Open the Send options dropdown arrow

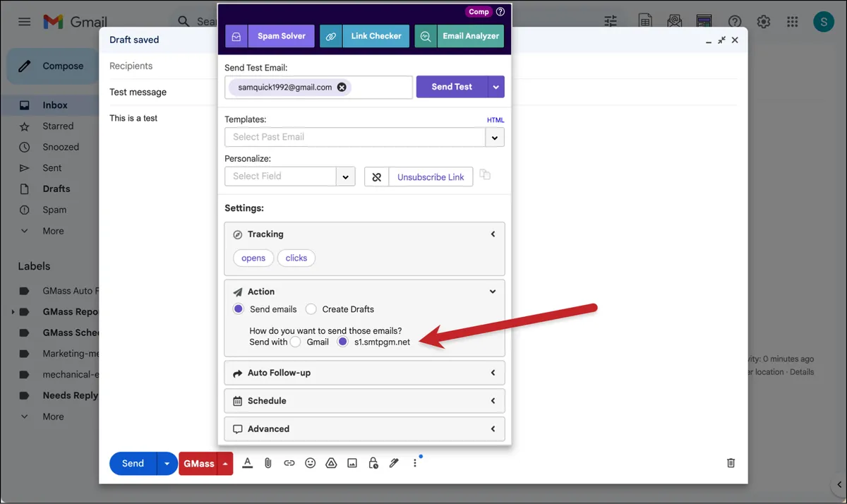pos(167,464)
